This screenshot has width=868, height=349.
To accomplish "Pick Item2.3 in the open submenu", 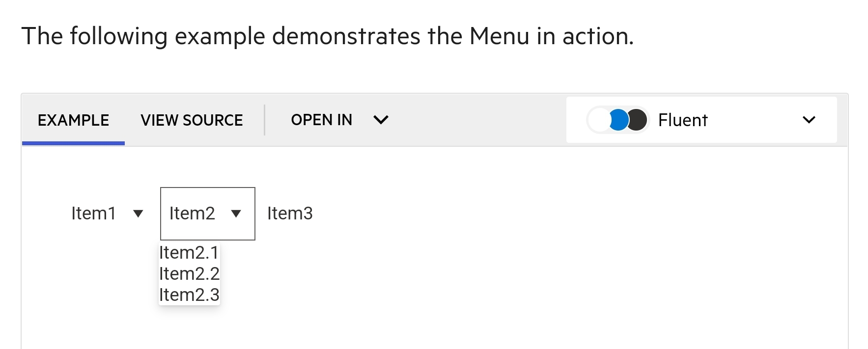I will pos(189,295).
